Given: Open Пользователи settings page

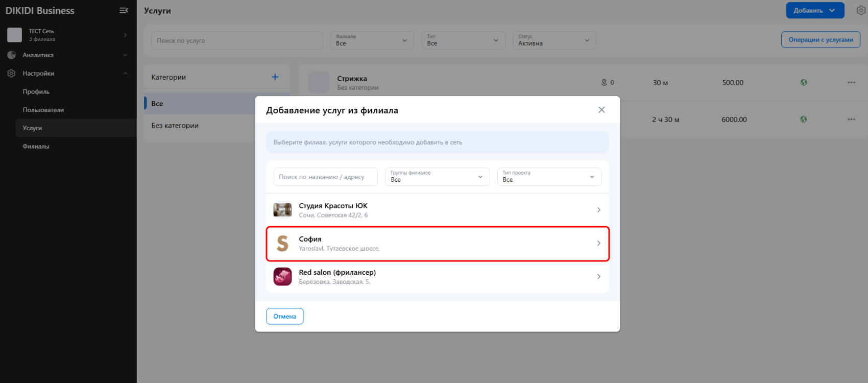Looking at the screenshot, I should pyautogui.click(x=43, y=110).
